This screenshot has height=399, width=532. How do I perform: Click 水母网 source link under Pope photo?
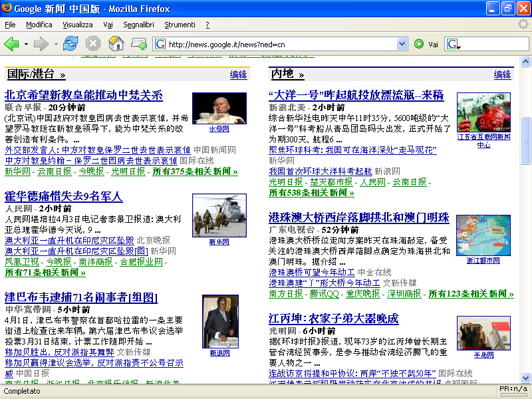point(219,129)
